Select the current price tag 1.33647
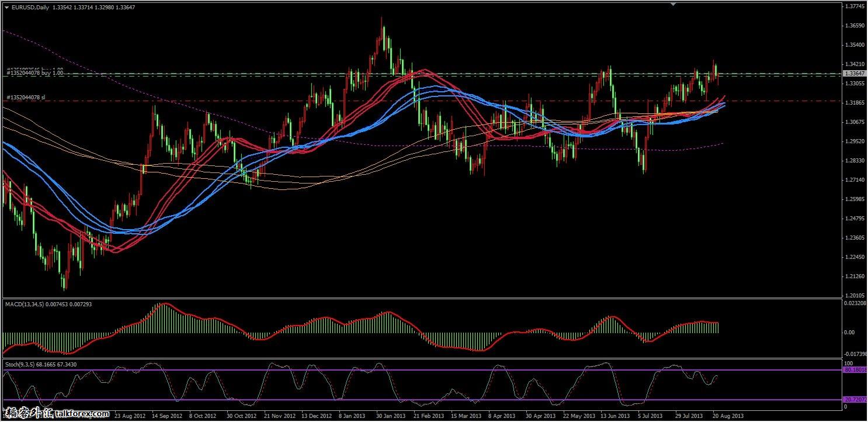Viewport: 868px width, 422px height. point(854,74)
